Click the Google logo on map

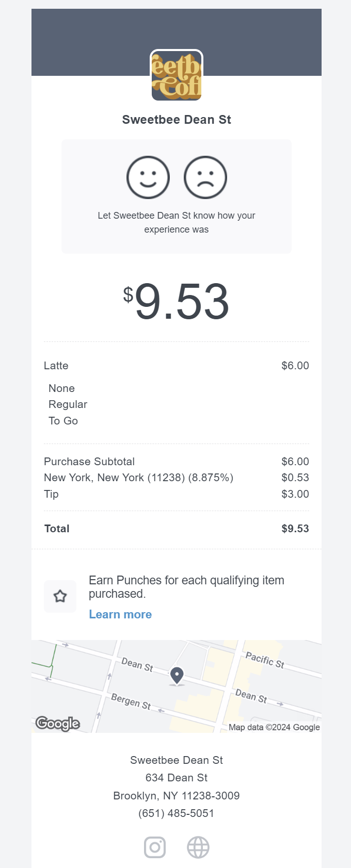pyautogui.click(x=58, y=724)
